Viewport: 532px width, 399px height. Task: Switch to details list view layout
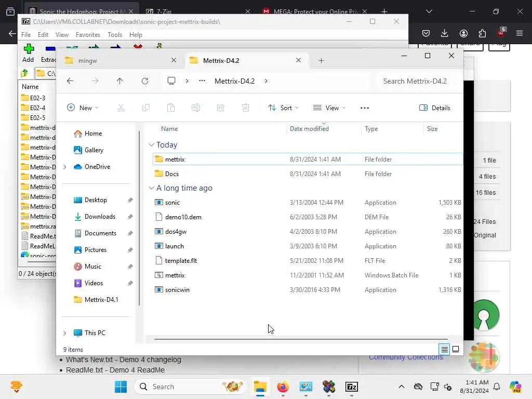[x=445, y=349]
